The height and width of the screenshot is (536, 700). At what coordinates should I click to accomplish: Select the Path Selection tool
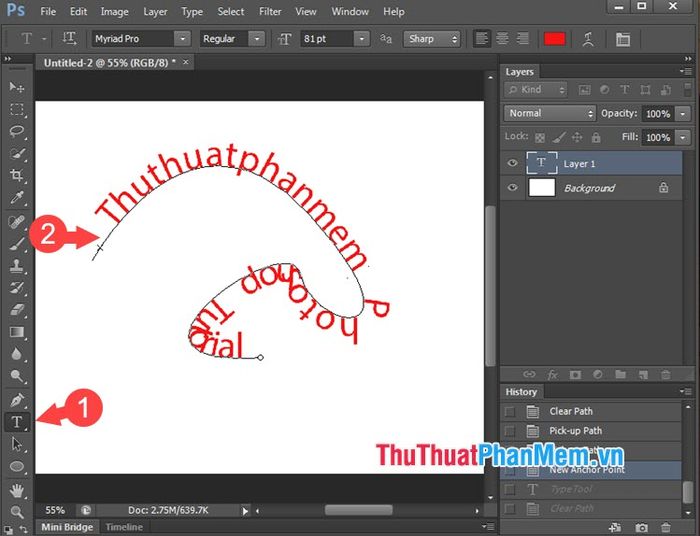click(x=17, y=445)
